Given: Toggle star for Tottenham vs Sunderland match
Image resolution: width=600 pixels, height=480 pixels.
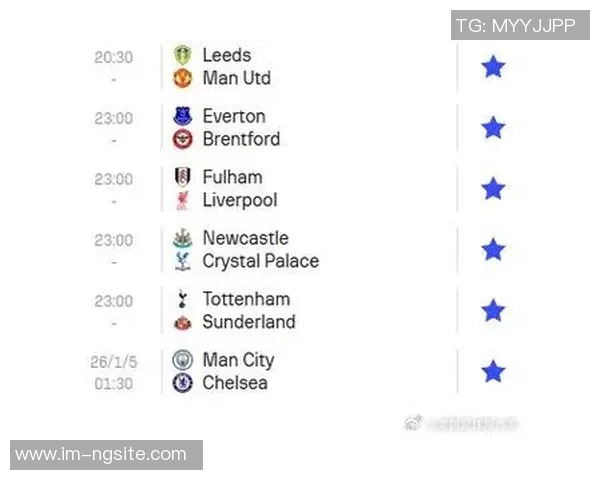Looking at the screenshot, I should pyautogui.click(x=493, y=311).
